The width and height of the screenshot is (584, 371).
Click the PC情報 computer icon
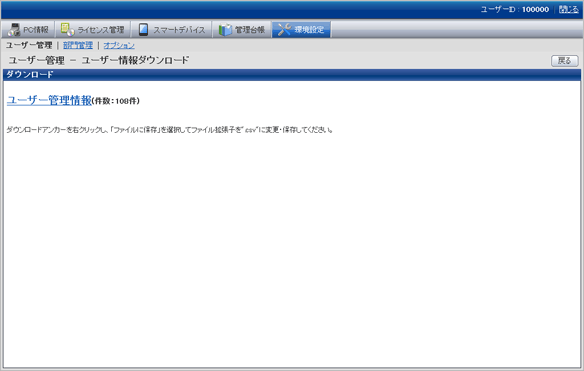pyautogui.click(x=14, y=29)
